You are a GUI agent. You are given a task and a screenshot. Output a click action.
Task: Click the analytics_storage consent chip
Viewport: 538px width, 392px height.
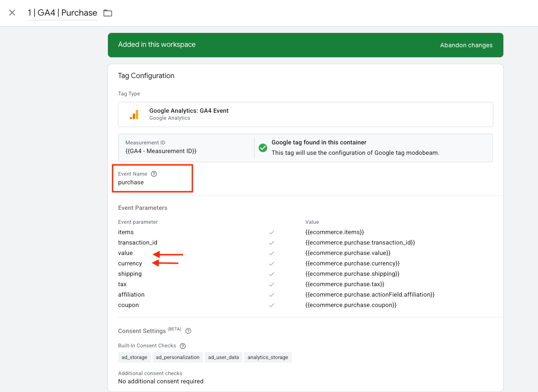(267, 357)
